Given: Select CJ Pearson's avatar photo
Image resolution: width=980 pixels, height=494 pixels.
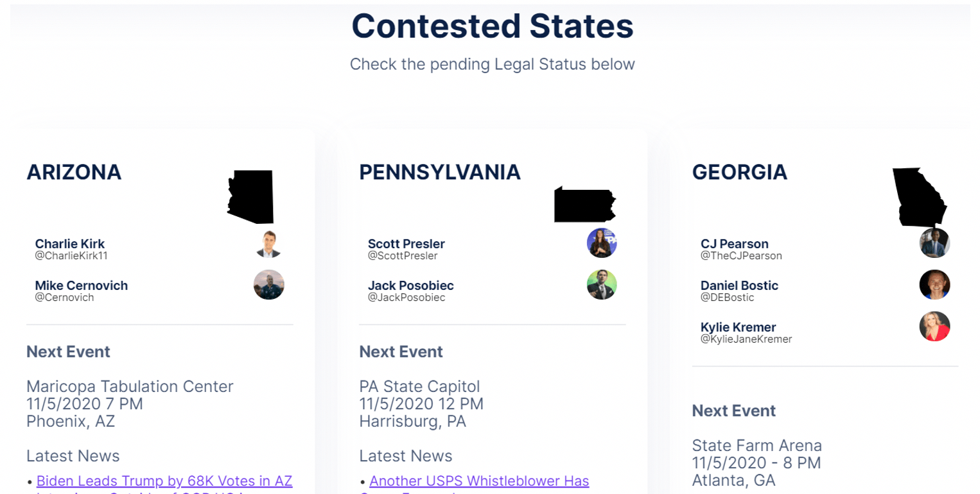Looking at the screenshot, I should coord(934,244).
